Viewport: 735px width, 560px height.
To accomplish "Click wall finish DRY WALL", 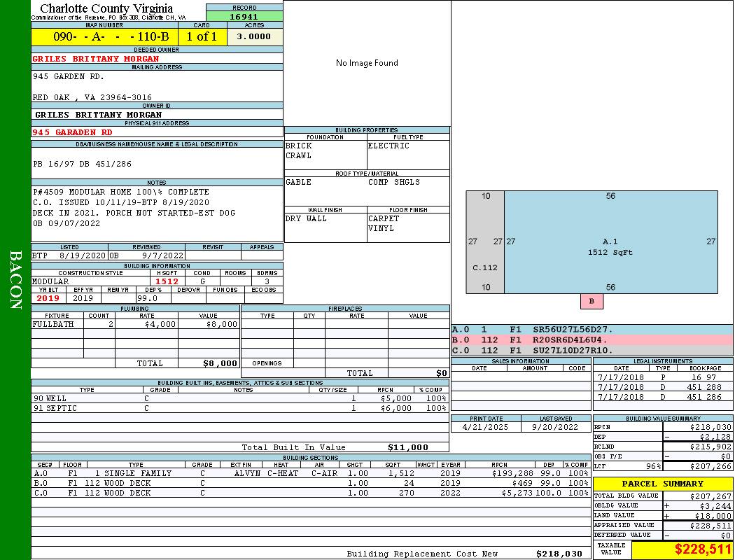I will [306, 218].
